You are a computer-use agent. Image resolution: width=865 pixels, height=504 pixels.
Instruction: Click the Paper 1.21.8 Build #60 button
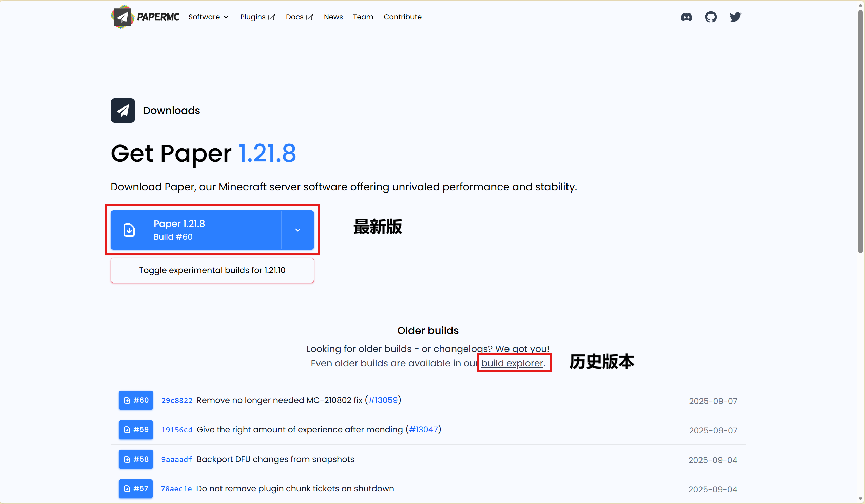tap(196, 230)
